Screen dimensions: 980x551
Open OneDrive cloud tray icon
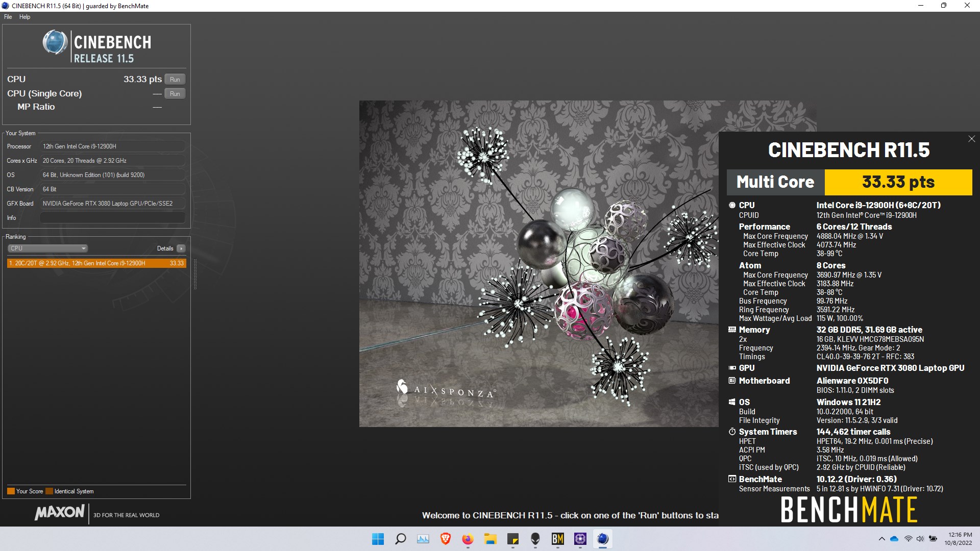pos(894,539)
